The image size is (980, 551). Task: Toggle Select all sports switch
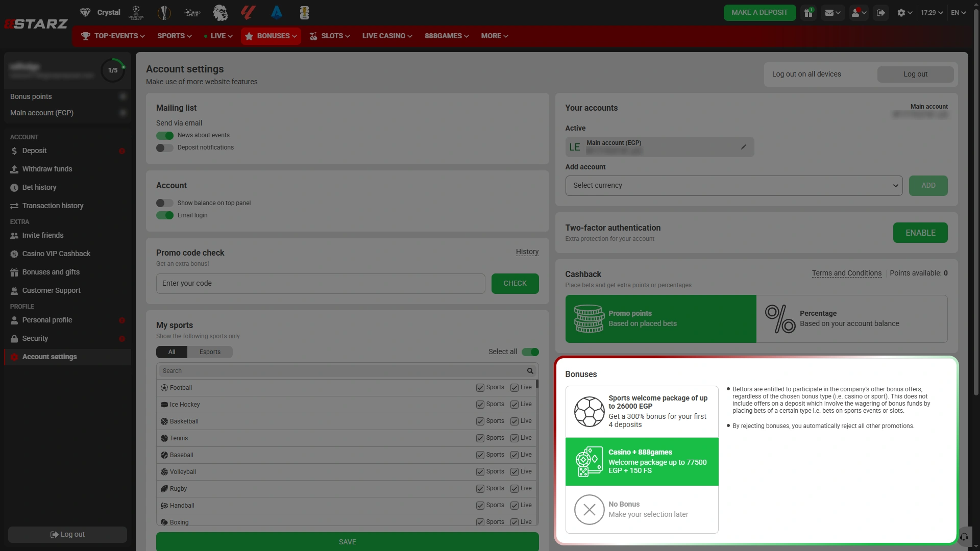(x=530, y=352)
